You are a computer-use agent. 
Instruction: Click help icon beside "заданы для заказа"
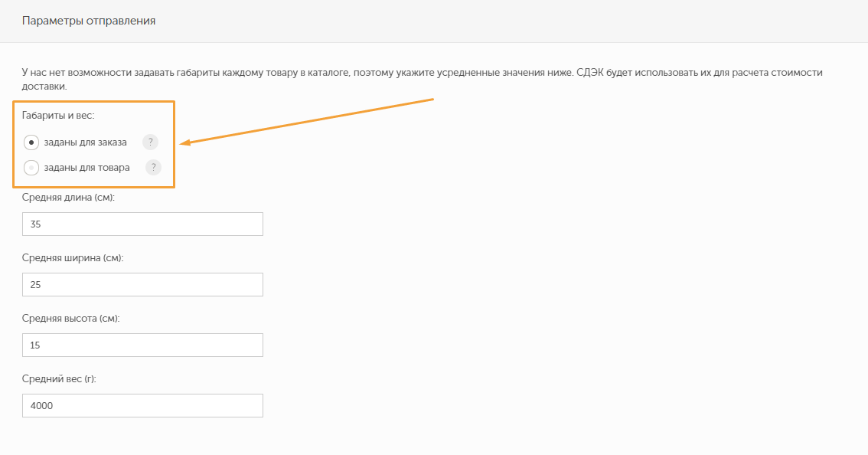click(150, 142)
